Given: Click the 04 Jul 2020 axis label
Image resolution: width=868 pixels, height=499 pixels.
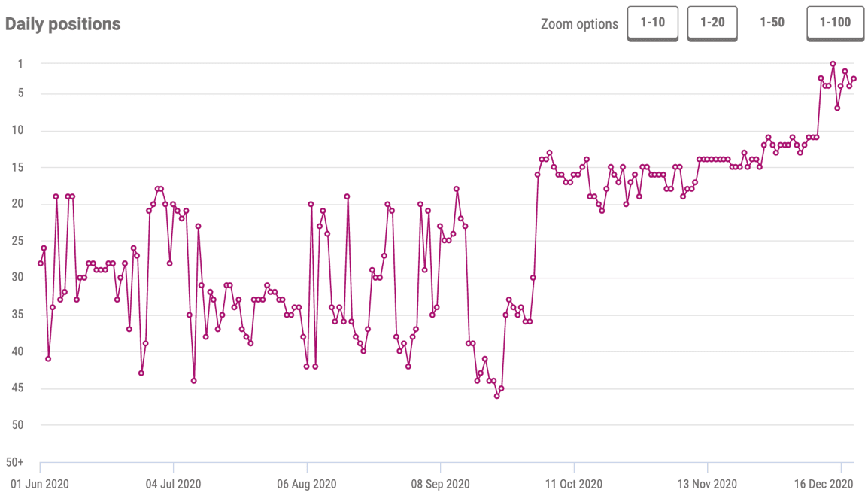Looking at the screenshot, I should click(173, 484).
